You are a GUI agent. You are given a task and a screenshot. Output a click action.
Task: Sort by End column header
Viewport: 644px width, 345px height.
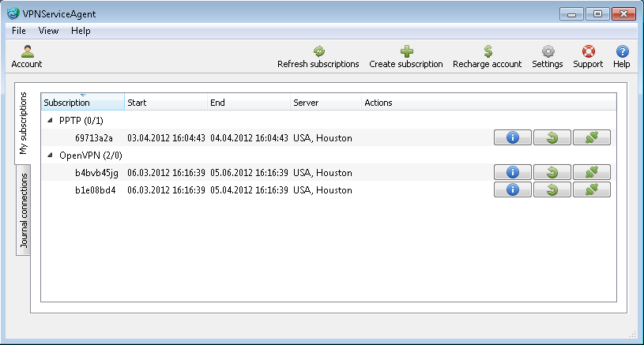(249, 102)
